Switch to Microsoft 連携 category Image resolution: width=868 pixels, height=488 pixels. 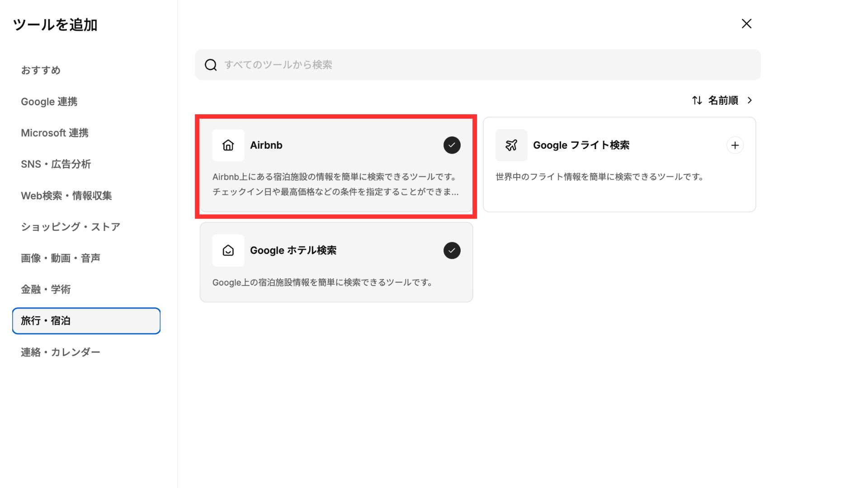tap(55, 133)
